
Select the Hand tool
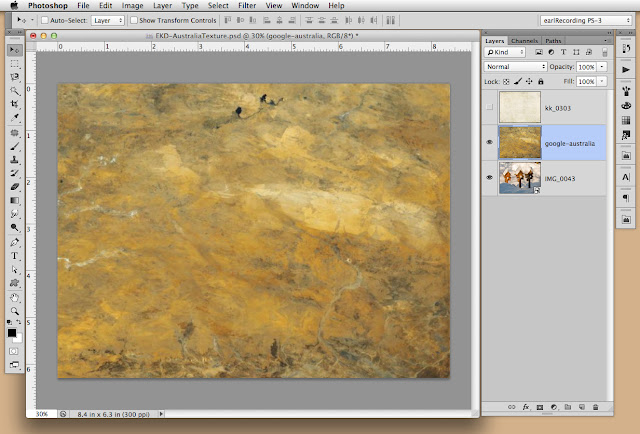pos(15,298)
